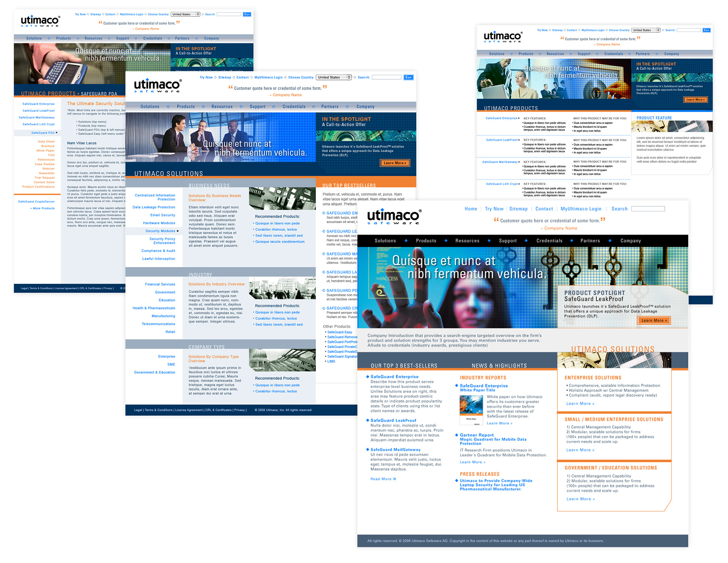Click More Products on SafeGuard PDA page

tap(42, 208)
